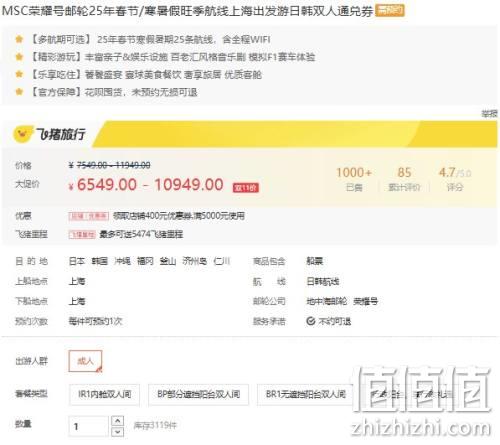This screenshot has height=445, width=500.
Task: Click the 多航期可选 highlight line
Action: pos(150,40)
